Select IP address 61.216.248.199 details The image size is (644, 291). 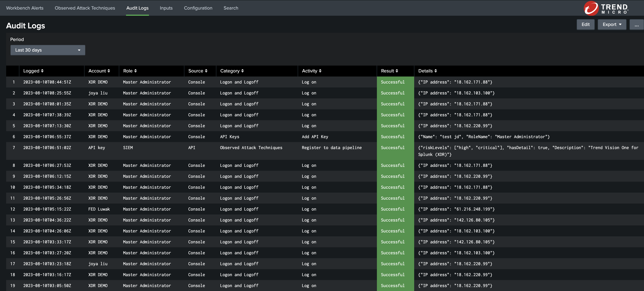[456, 209]
